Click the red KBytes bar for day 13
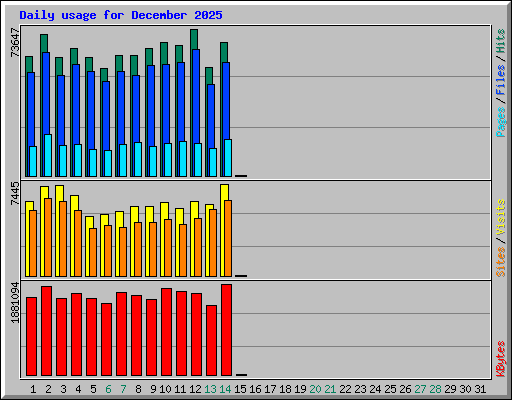Image resolution: width=512 pixels, height=400 pixels. pos(211,340)
